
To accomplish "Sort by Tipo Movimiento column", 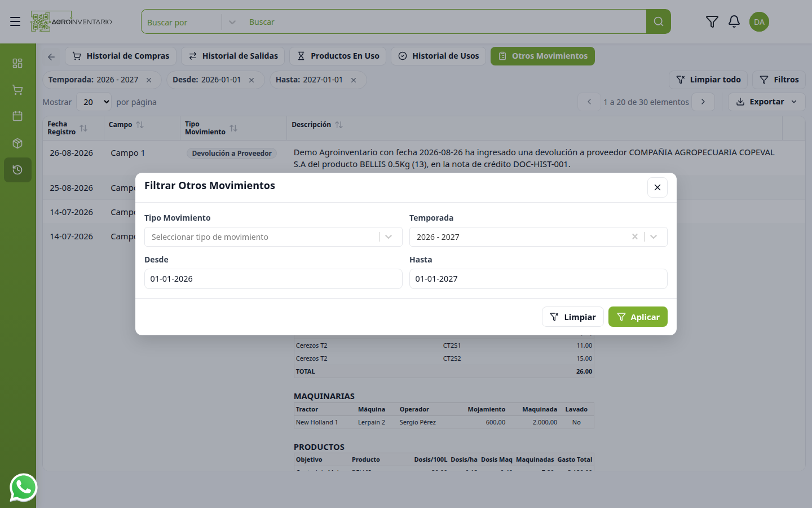I will (x=233, y=128).
